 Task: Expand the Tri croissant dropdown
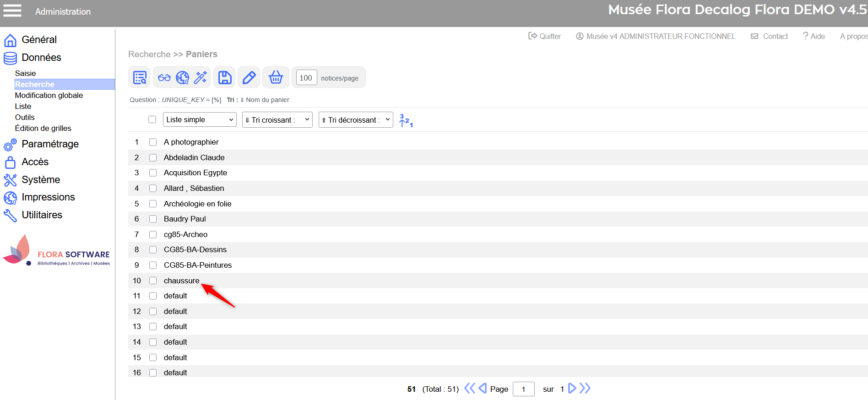click(x=277, y=120)
